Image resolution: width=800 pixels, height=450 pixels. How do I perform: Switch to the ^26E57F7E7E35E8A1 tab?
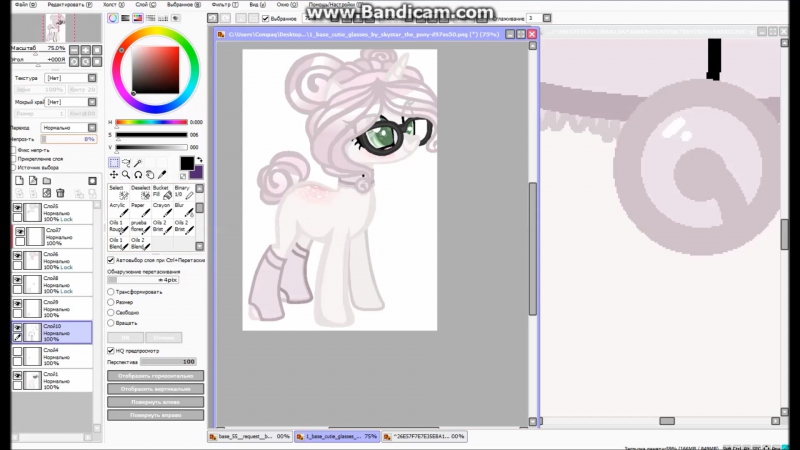click(x=424, y=437)
